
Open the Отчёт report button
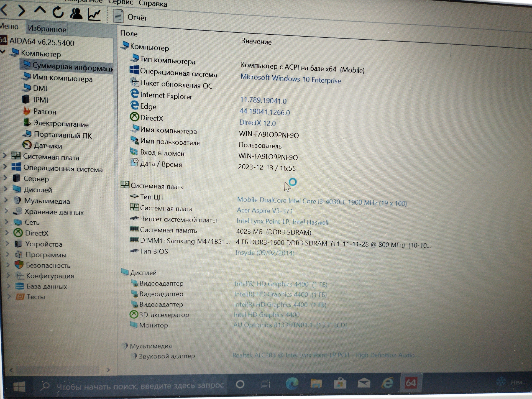[130, 16]
